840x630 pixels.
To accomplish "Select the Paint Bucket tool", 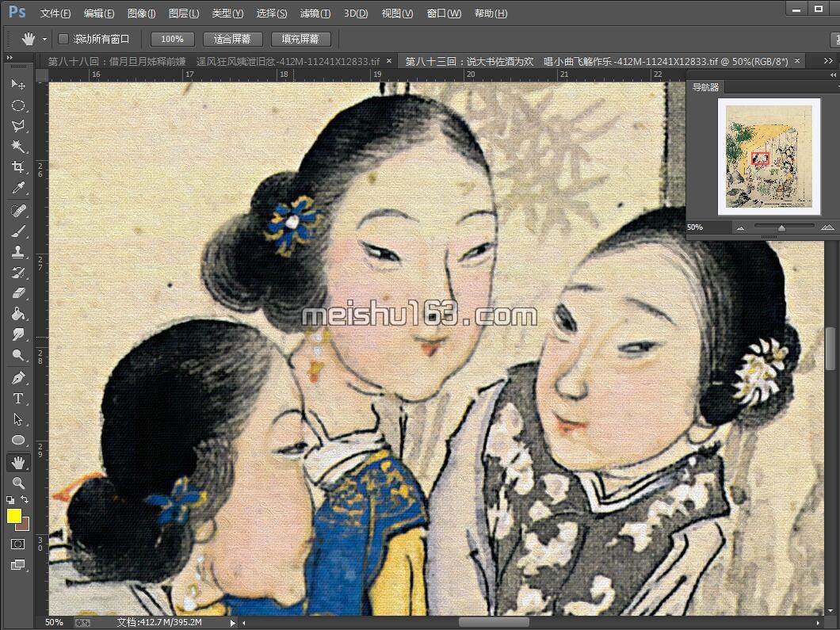I will (x=18, y=314).
